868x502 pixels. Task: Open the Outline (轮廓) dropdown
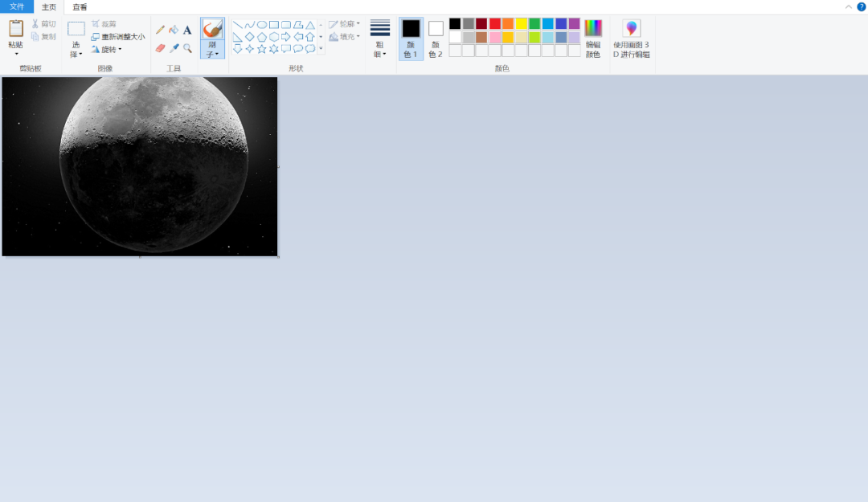pyautogui.click(x=344, y=24)
